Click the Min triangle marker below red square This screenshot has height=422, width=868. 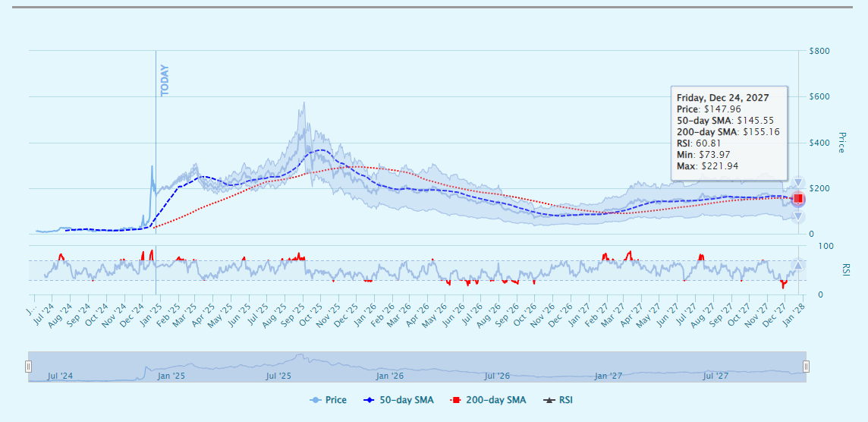pos(798,216)
